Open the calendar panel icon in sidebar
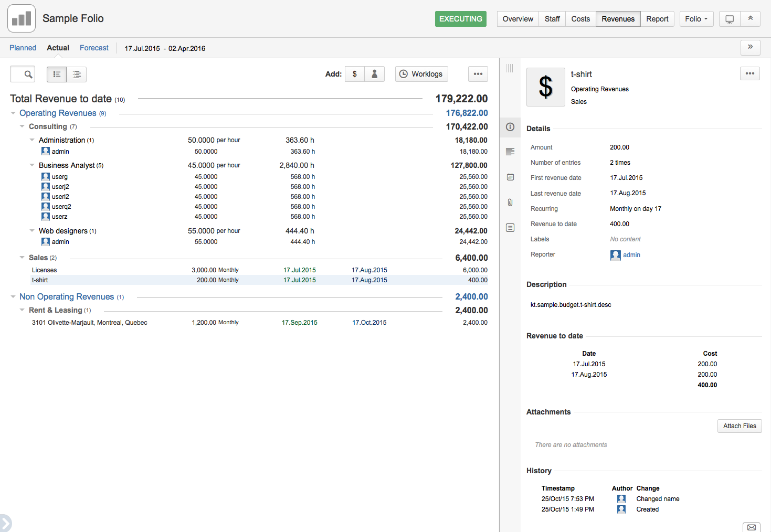This screenshot has height=532, width=771. pyautogui.click(x=510, y=177)
